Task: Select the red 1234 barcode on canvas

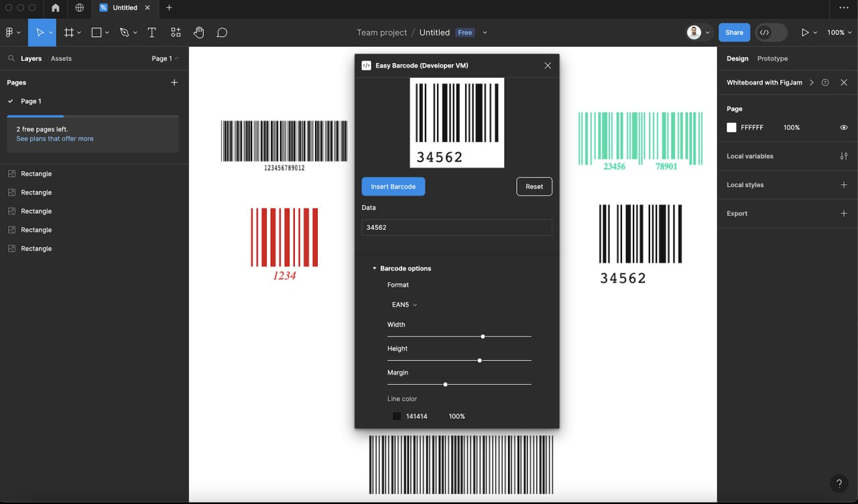Action: (x=284, y=244)
